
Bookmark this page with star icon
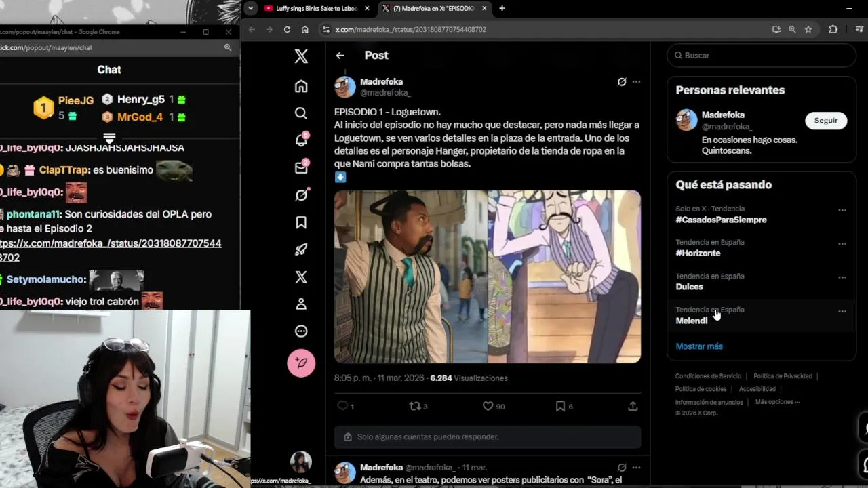[x=808, y=29]
